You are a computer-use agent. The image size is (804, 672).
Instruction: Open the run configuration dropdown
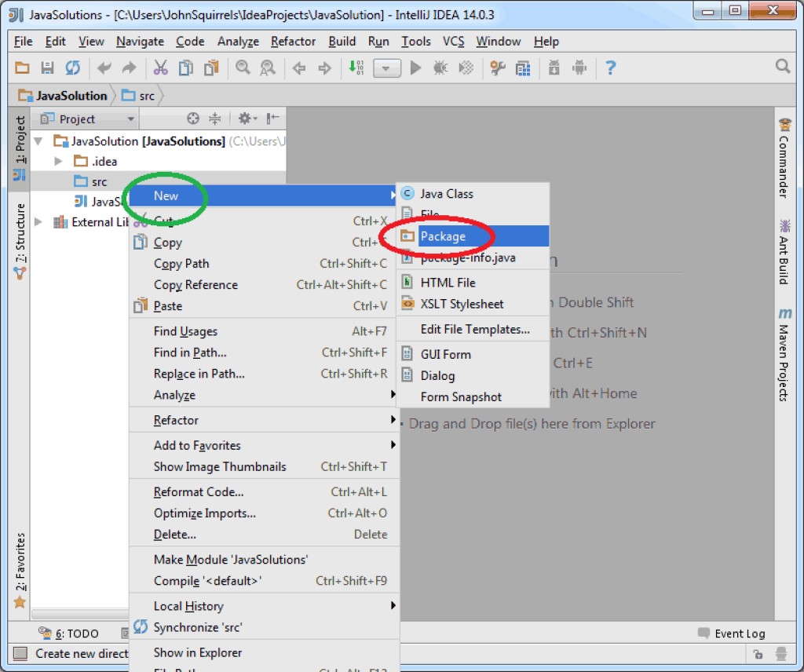coord(386,68)
